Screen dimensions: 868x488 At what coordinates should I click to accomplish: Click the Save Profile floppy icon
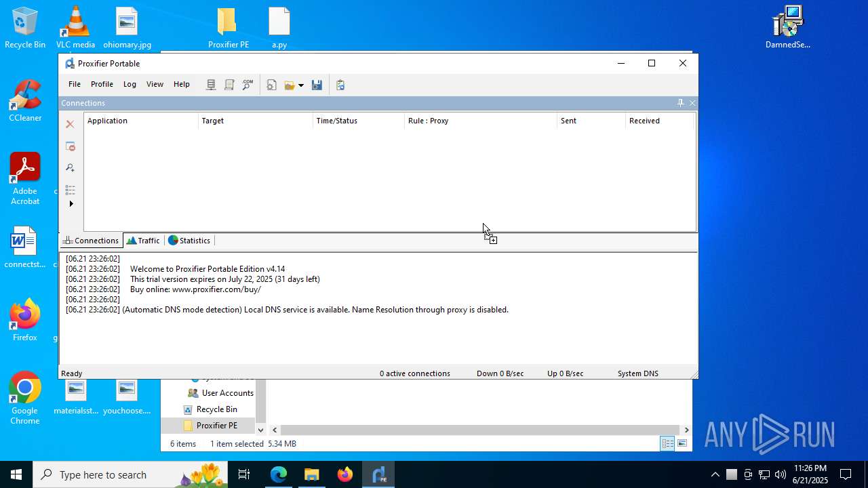coord(317,85)
